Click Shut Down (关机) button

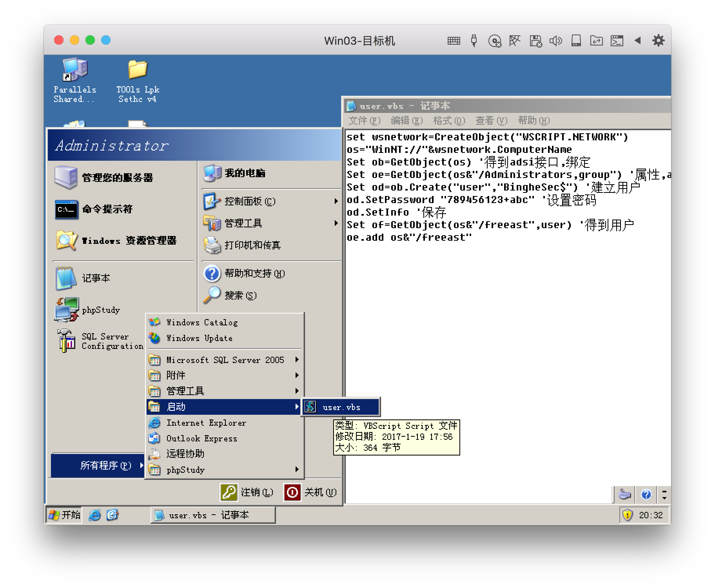(x=310, y=492)
